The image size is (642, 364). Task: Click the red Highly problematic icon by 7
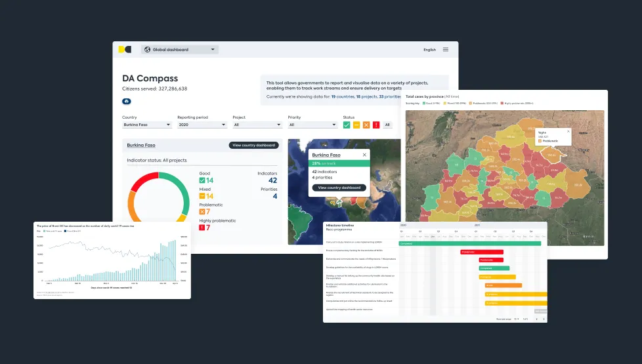202,228
